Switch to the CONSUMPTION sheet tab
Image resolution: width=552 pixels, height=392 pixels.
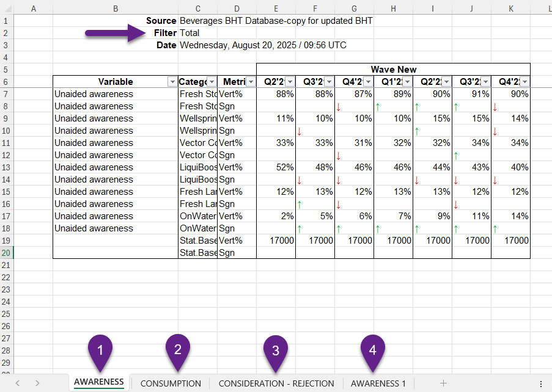click(171, 383)
